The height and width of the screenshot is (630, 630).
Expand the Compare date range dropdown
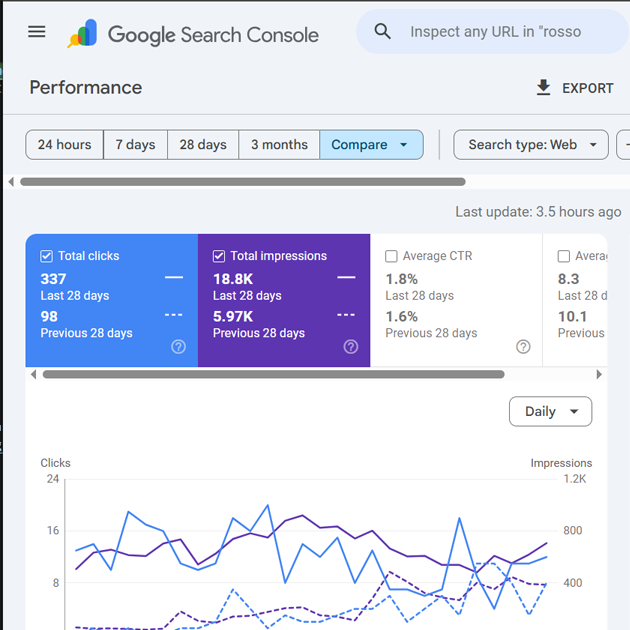point(371,145)
